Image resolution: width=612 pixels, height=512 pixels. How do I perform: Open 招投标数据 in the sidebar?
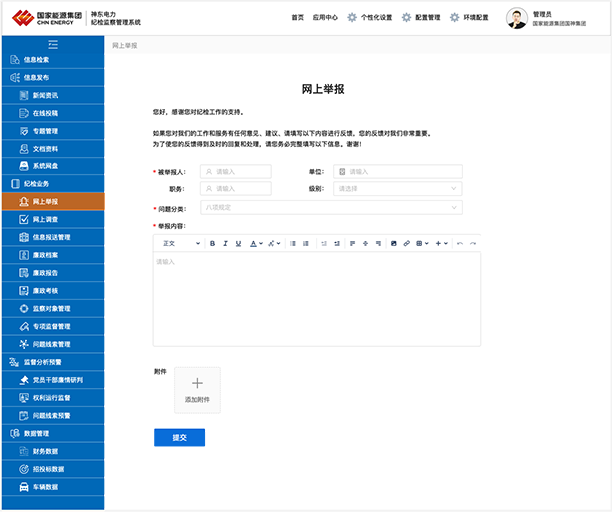(53, 469)
